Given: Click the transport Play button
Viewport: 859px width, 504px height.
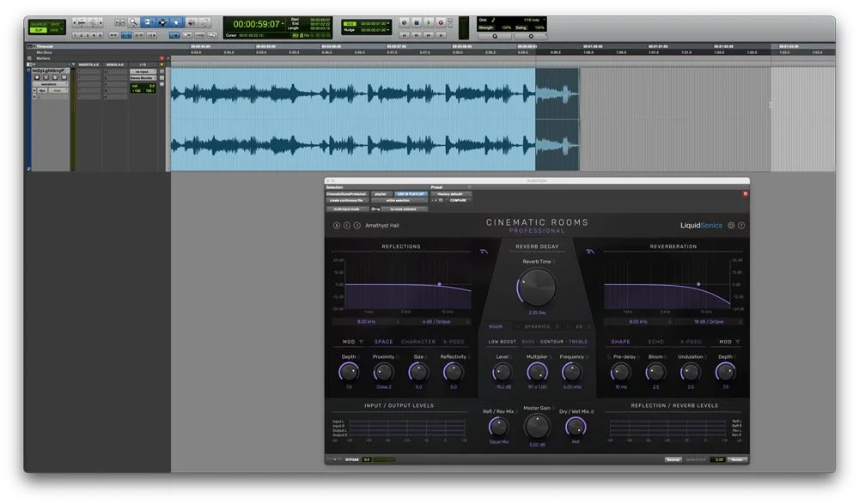Looking at the screenshot, I should tap(429, 23).
